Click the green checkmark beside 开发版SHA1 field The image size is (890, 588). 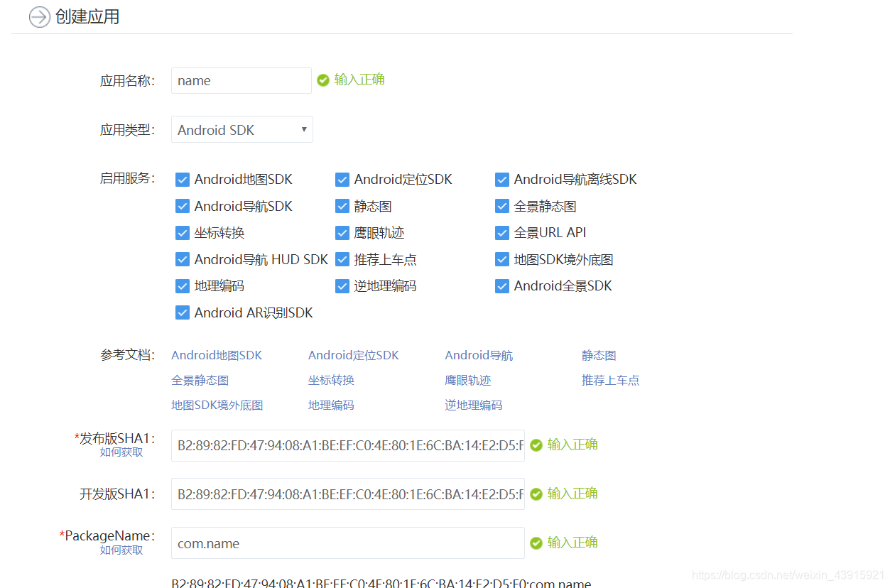[x=536, y=494]
